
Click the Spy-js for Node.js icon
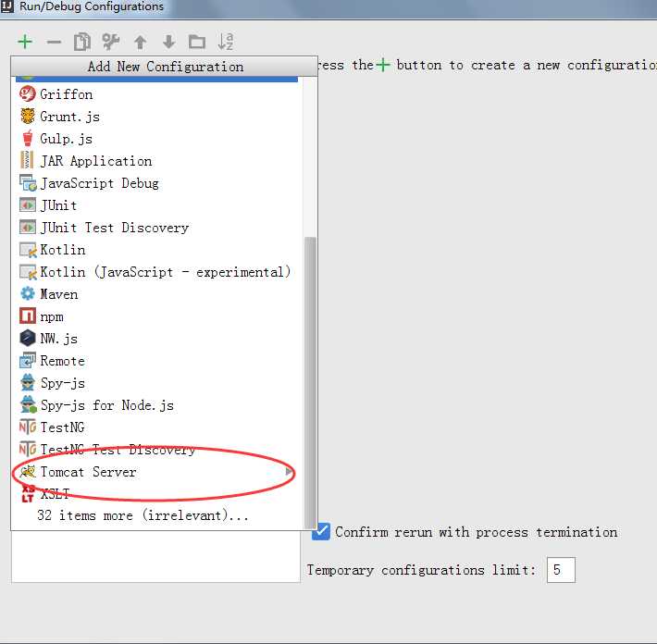(x=28, y=404)
